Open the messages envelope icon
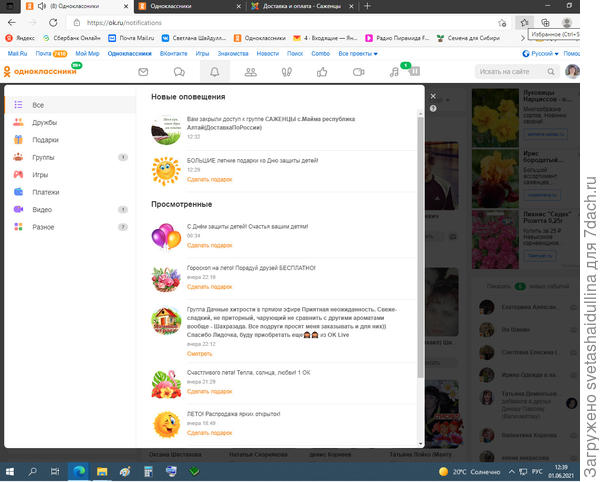The height and width of the screenshot is (482, 600). tap(143, 72)
